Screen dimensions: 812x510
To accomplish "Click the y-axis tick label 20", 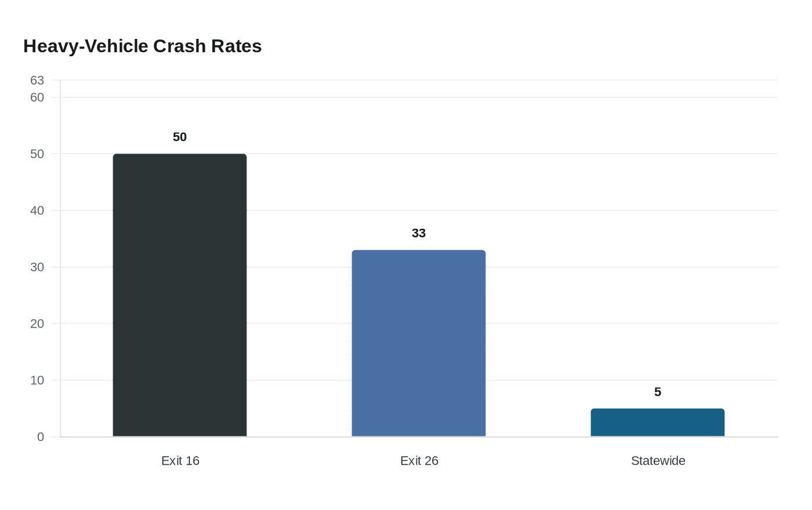I will [37, 323].
